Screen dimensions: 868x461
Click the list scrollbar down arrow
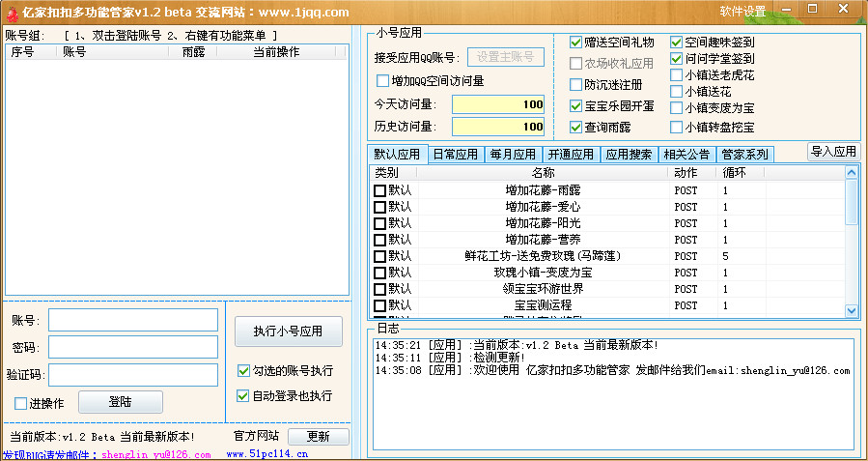(852, 311)
